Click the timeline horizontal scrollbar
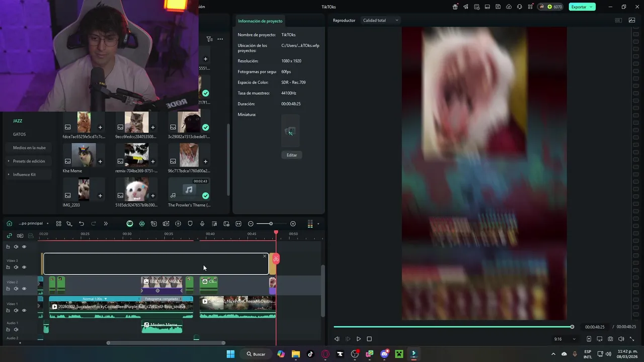The image size is (644, 362). point(166,343)
